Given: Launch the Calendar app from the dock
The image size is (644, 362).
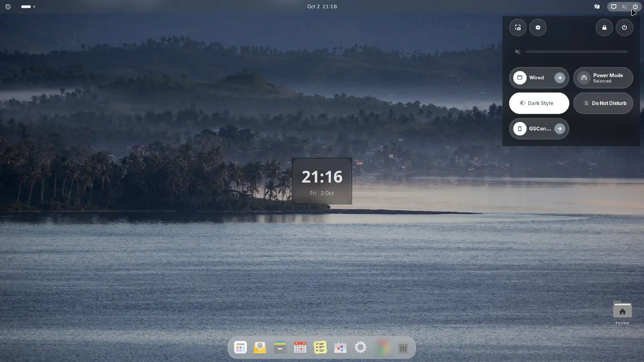Looking at the screenshot, I should pos(300,348).
